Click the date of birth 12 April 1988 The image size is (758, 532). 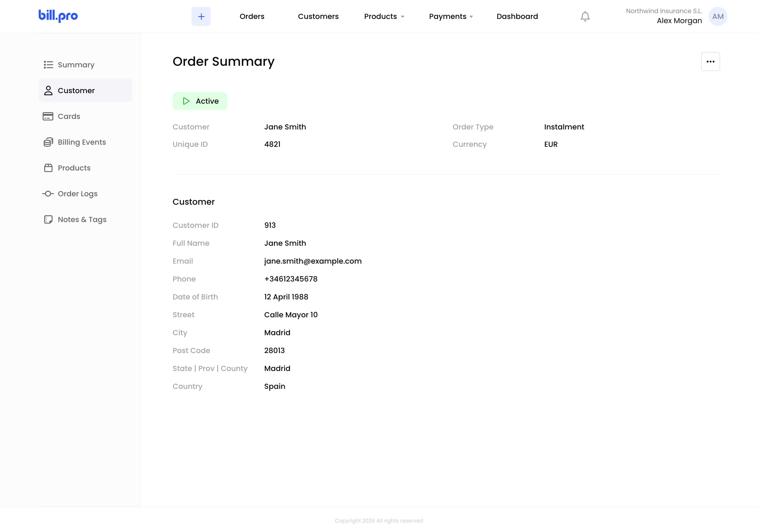click(x=286, y=297)
